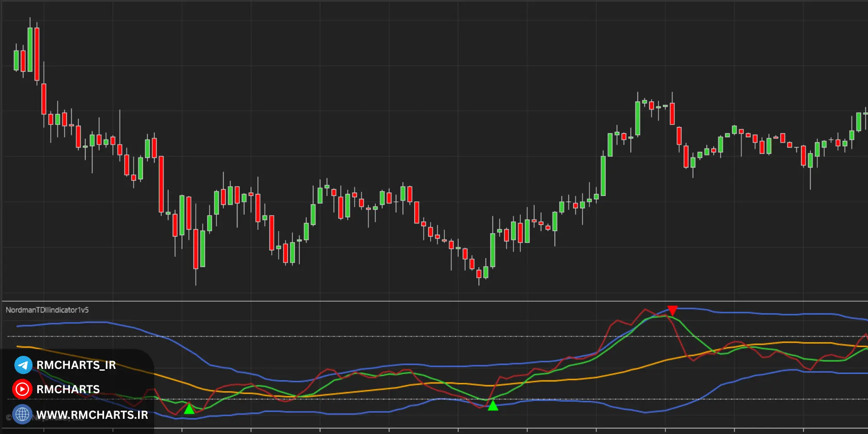Viewport: 868px width, 434px height.
Task: Click the first green candle on the chart
Action: pyautogui.click(x=16, y=60)
